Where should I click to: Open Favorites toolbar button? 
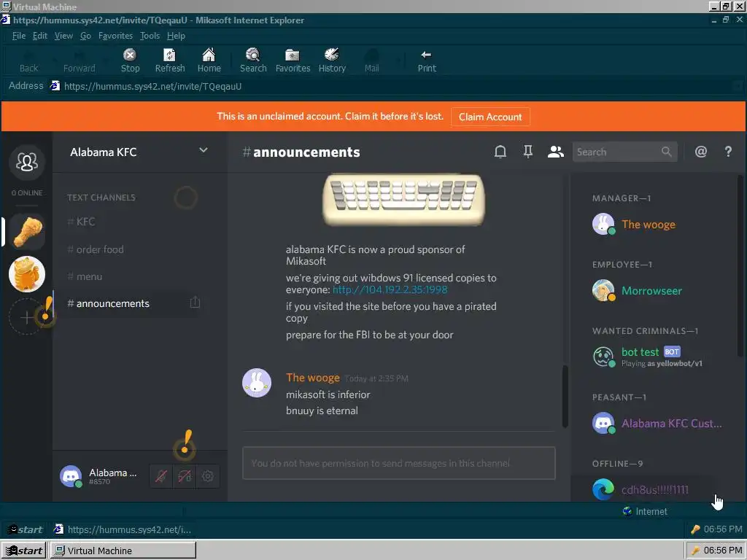(293, 61)
